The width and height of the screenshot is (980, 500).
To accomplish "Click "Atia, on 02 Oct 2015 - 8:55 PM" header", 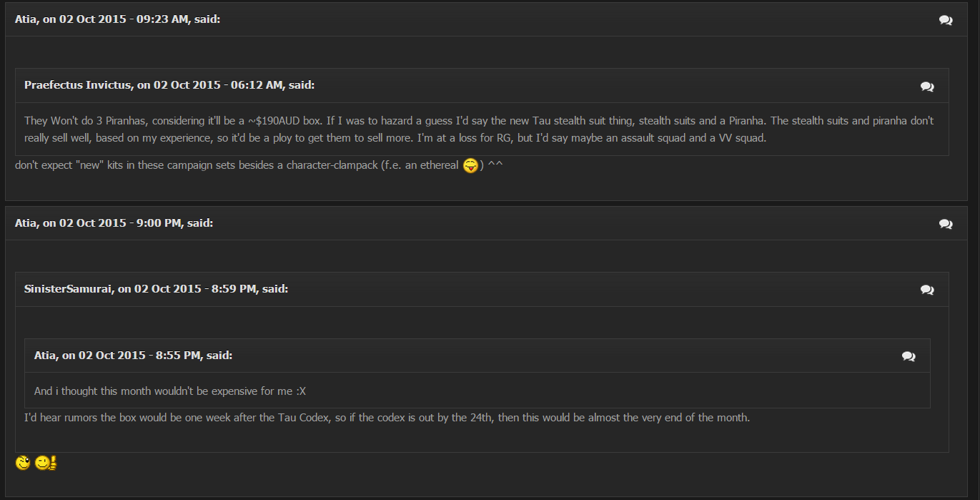I will [133, 356].
